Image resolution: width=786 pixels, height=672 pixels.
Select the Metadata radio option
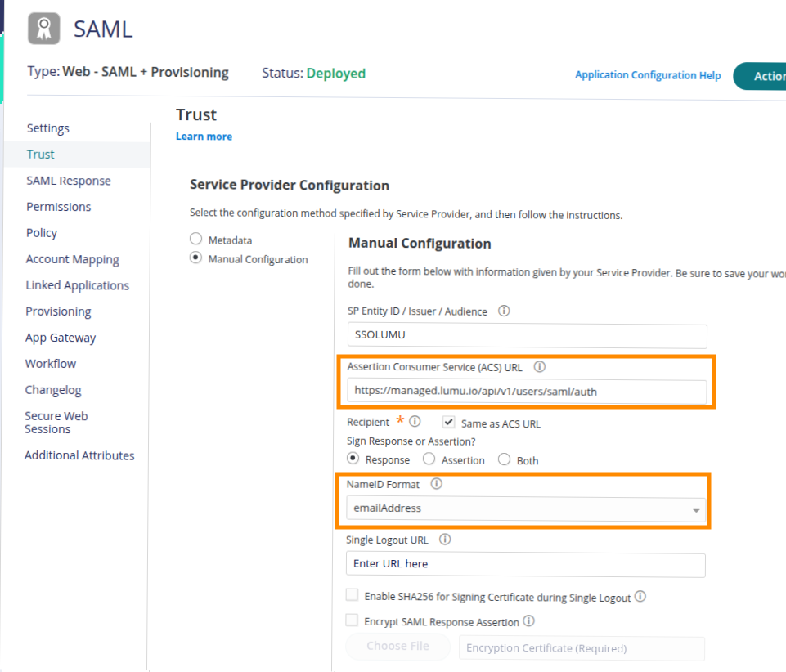(x=195, y=240)
